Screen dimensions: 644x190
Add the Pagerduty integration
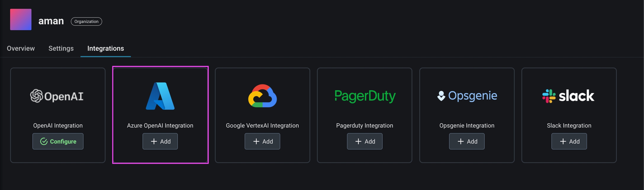pos(365,141)
